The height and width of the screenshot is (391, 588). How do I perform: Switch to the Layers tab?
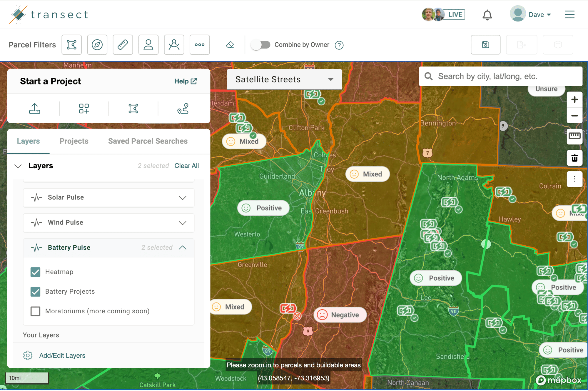pyautogui.click(x=28, y=141)
